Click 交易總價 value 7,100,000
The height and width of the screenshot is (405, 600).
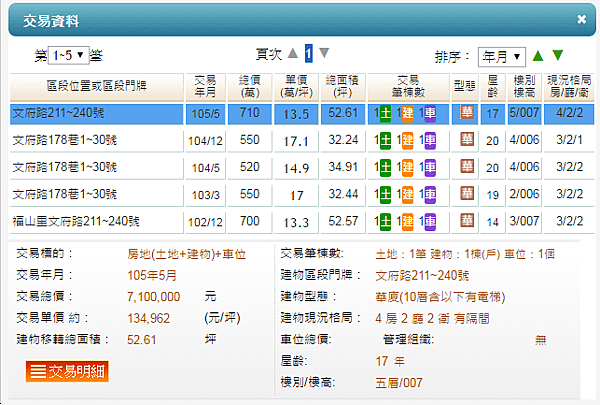coord(153,297)
